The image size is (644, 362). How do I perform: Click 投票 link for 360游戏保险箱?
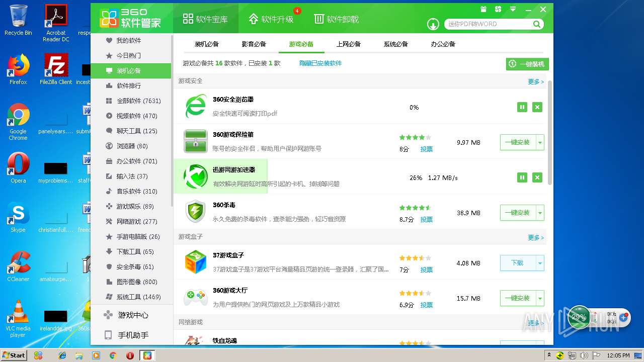point(427,149)
